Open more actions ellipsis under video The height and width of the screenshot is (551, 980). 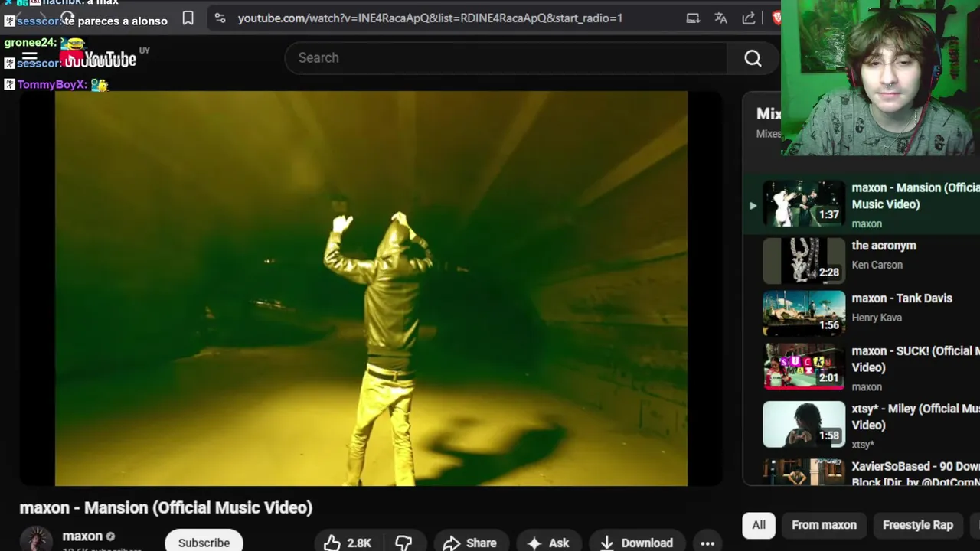(x=707, y=543)
